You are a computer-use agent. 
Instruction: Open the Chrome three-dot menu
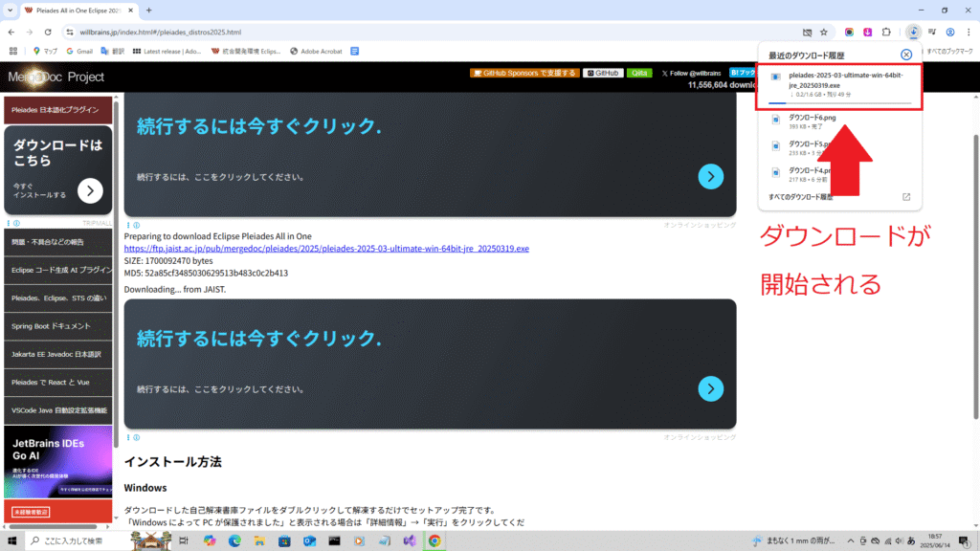coord(969,32)
